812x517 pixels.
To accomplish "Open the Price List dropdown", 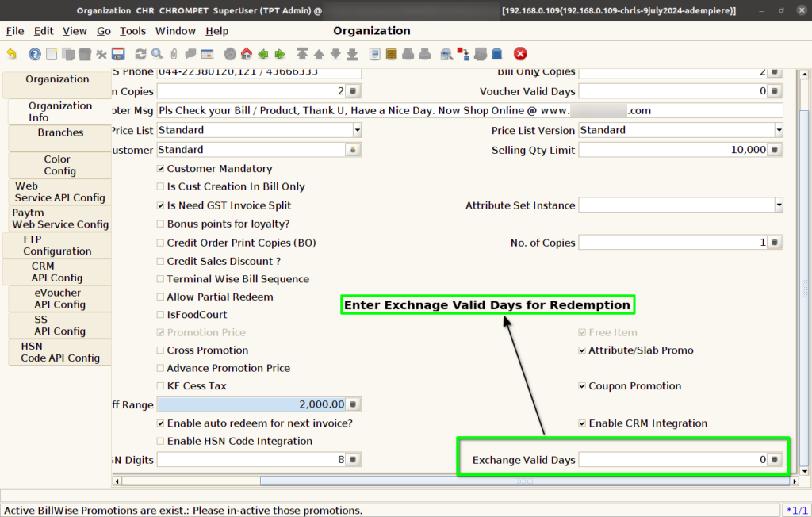I will [x=357, y=130].
